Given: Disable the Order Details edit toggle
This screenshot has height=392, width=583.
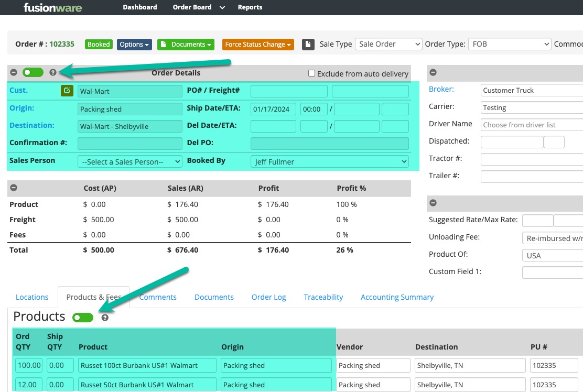Looking at the screenshot, I should (x=33, y=72).
